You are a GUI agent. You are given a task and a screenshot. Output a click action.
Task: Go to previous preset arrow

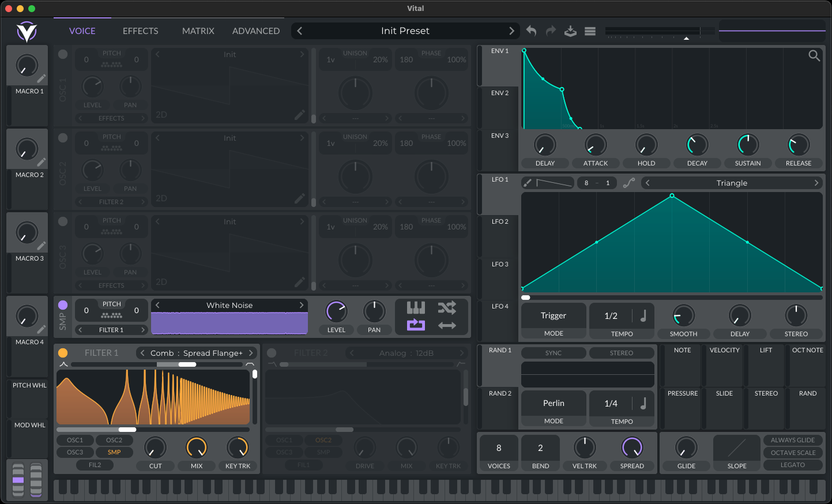[x=300, y=31]
